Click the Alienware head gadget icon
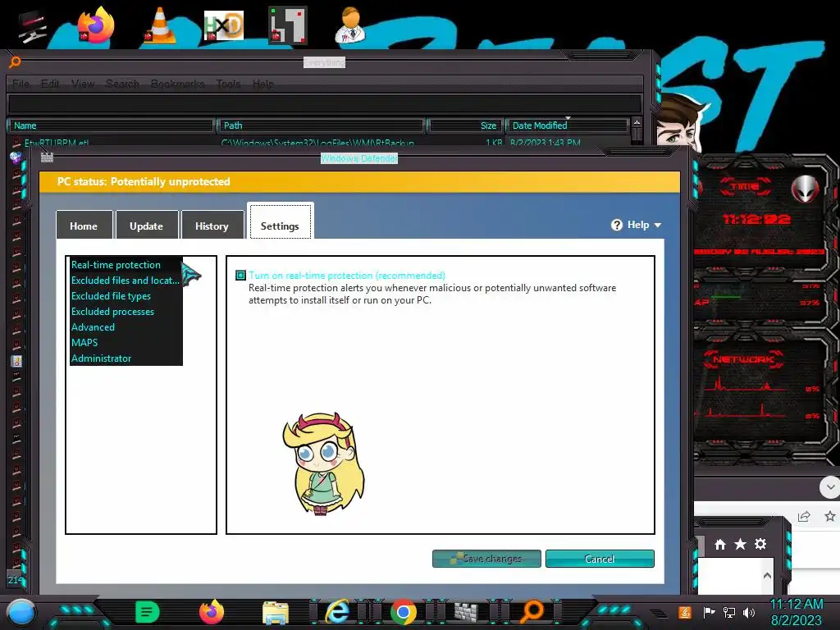Viewport: 840px width, 630px height. click(805, 189)
